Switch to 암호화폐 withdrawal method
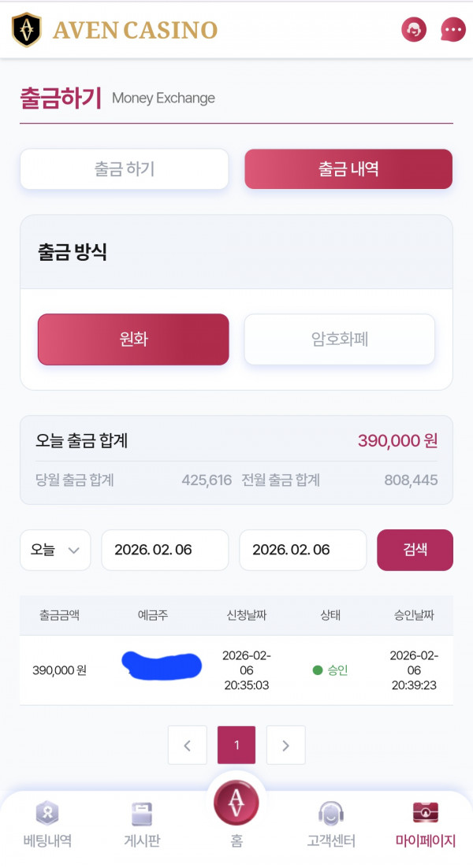473x868 pixels. coord(339,339)
